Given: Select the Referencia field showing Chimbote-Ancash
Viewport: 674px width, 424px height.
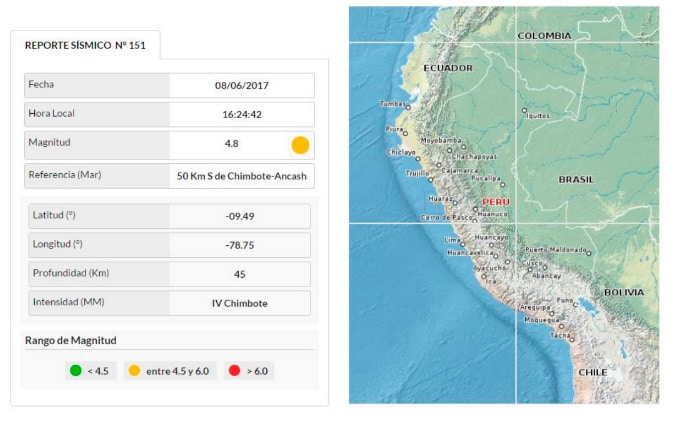Looking at the screenshot, I should pyautogui.click(x=241, y=176).
